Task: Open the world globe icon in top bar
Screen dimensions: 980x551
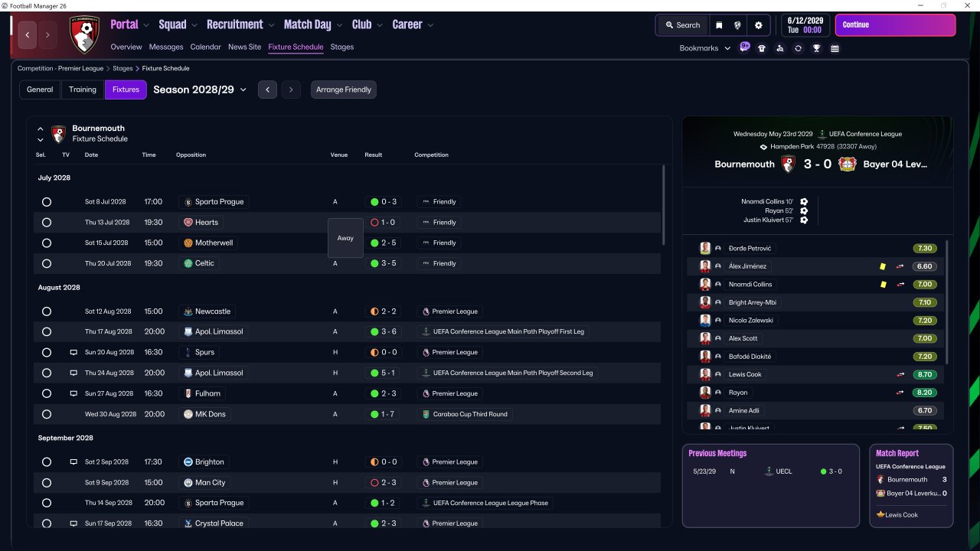Action: coord(737,25)
